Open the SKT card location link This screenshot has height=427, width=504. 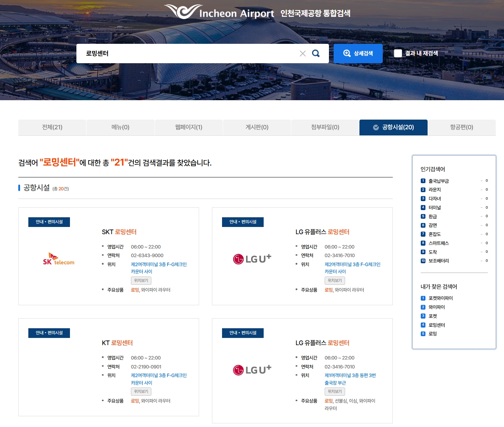pyautogui.click(x=159, y=268)
